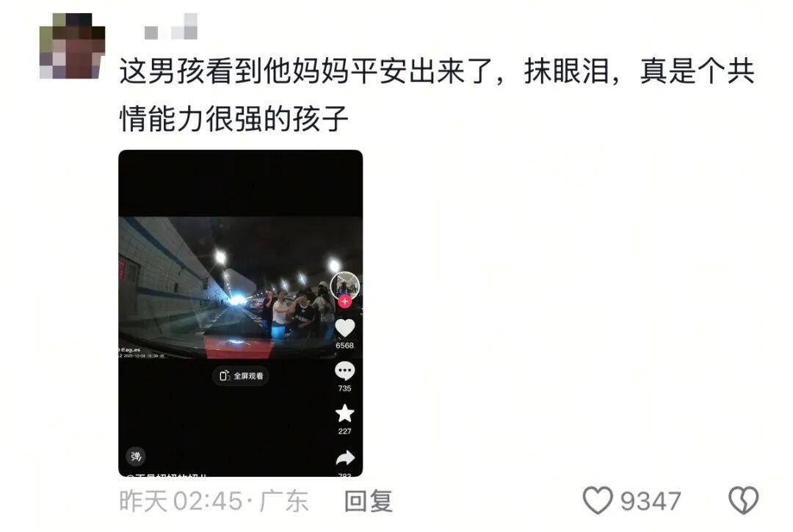Open the attached video screenshot image

click(241, 313)
